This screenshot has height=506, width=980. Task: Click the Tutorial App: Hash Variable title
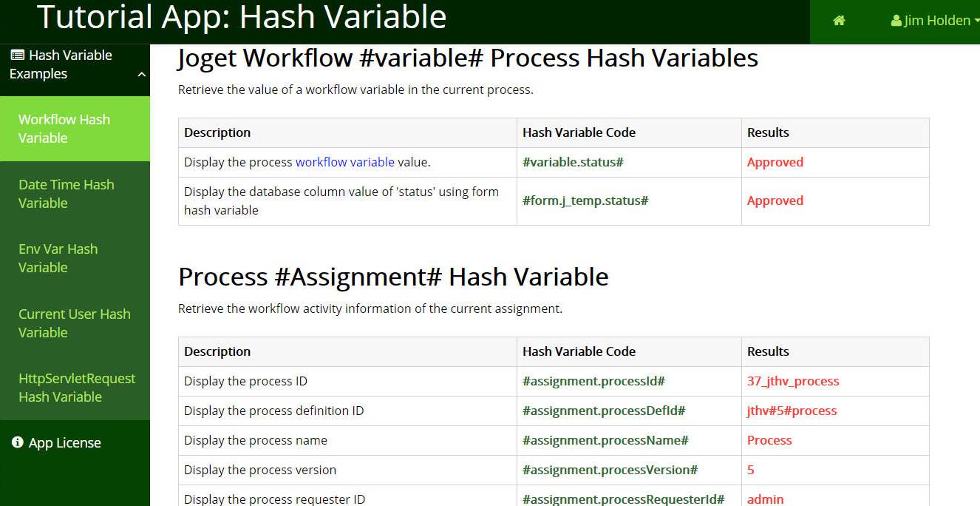coord(242,17)
